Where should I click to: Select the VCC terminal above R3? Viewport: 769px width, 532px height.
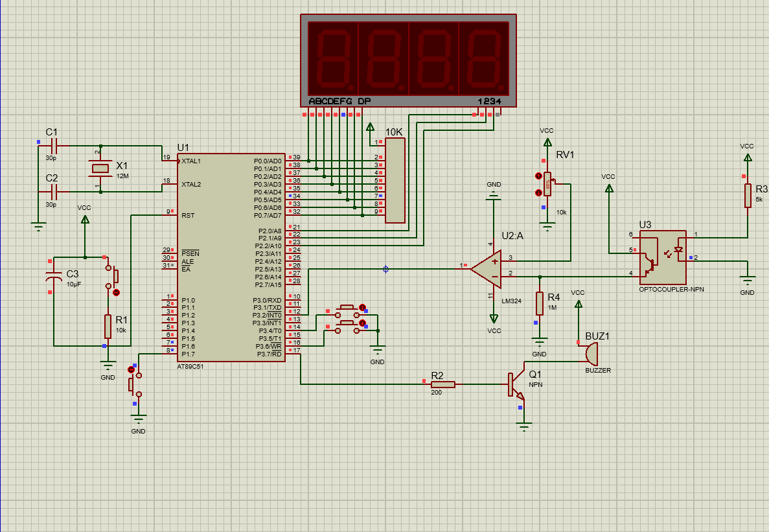coord(748,158)
